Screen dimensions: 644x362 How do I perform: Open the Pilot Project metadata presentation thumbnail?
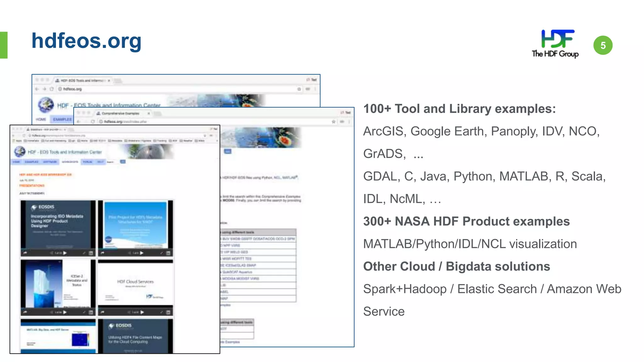click(136, 225)
